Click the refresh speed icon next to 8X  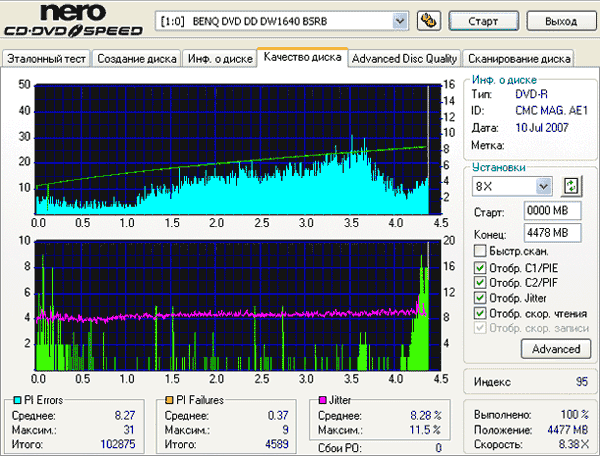[x=571, y=186]
